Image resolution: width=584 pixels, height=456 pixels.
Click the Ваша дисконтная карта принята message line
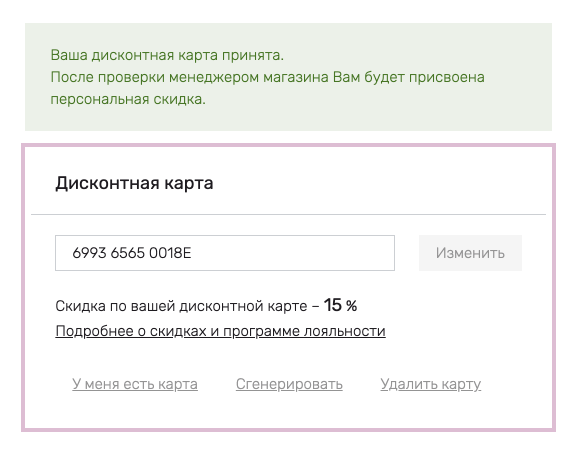click(167, 55)
